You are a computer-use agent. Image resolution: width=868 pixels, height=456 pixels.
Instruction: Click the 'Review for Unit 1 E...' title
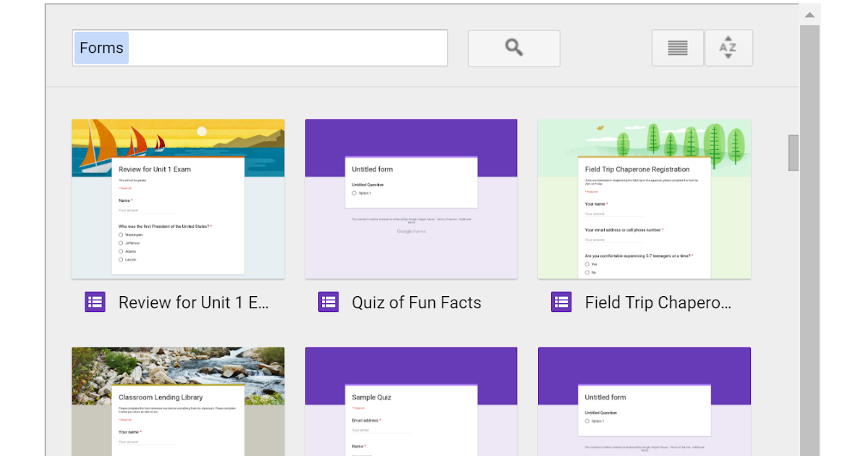pyautogui.click(x=194, y=303)
